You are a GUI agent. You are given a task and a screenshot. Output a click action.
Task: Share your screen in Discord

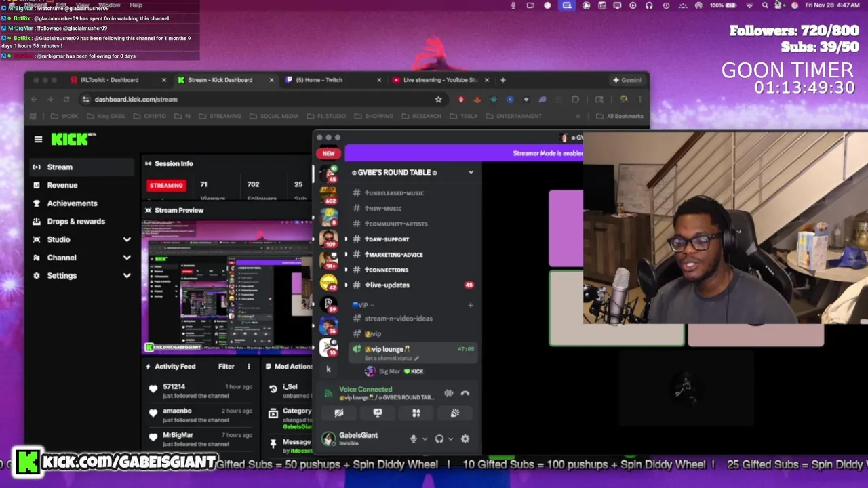click(x=378, y=413)
